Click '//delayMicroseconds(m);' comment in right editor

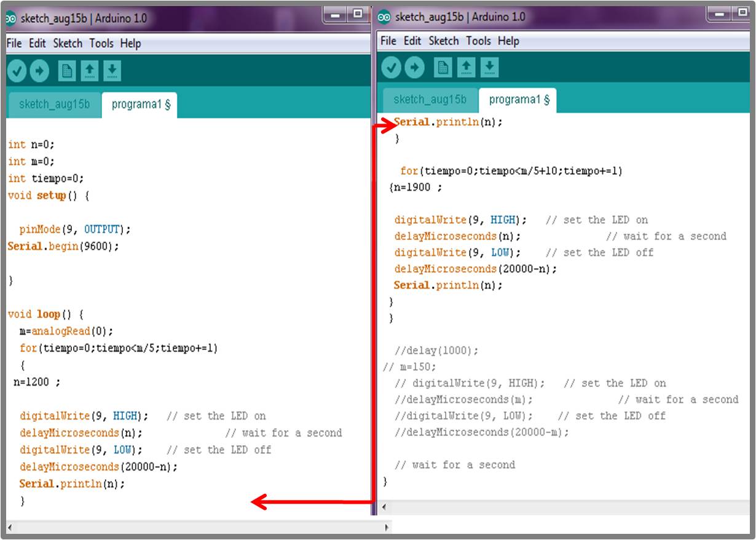(463, 400)
